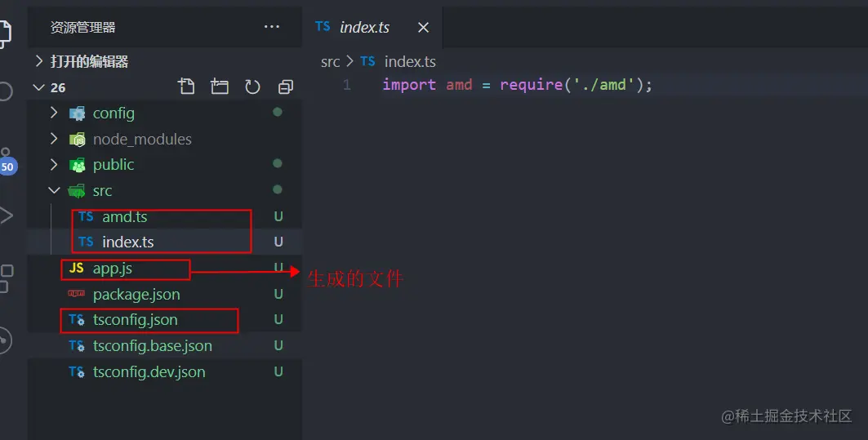Open the Extensions activity bar icon
This screenshot has height=440, width=868.
pyautogui.click(x=7, y=278)
